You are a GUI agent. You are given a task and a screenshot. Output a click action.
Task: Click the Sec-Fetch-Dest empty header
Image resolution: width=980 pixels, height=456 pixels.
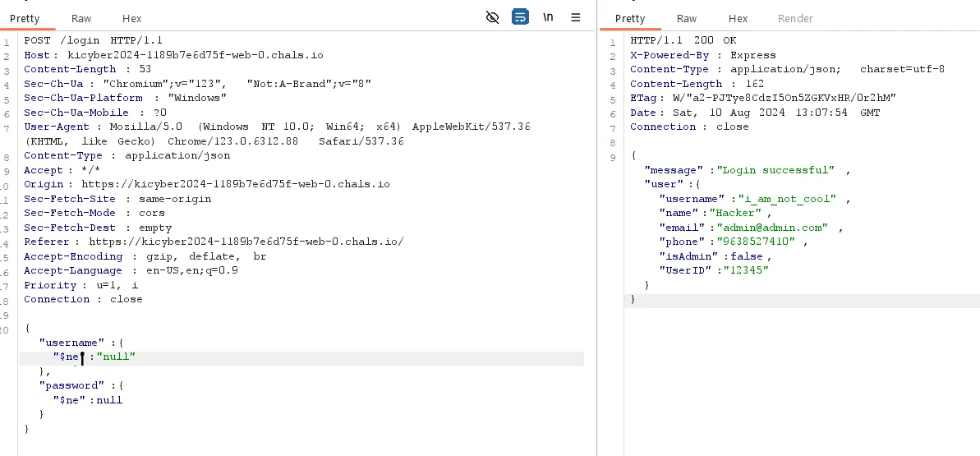98,228
